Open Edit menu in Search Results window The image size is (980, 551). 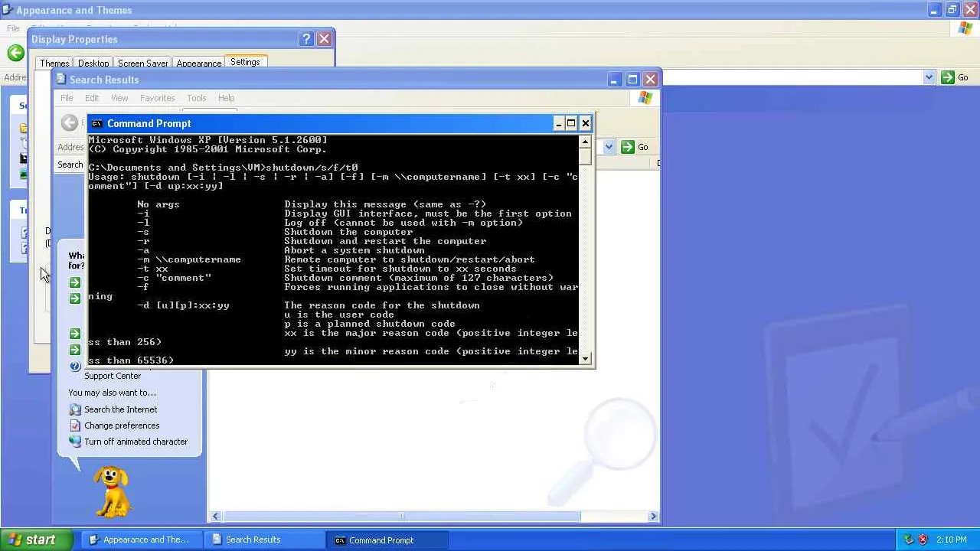pyautogui.click(x=92, y=98)
